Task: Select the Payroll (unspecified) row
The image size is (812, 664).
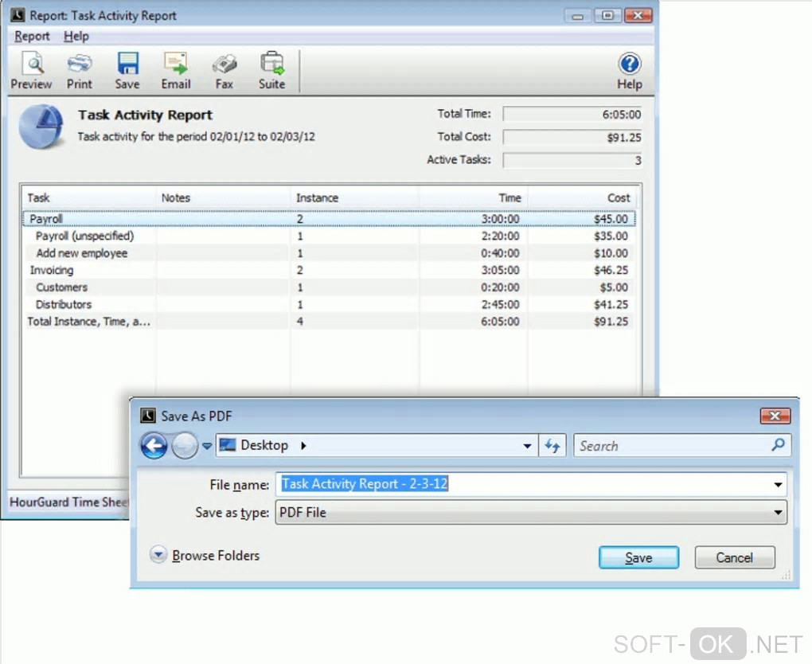Action: pos(329,236)
